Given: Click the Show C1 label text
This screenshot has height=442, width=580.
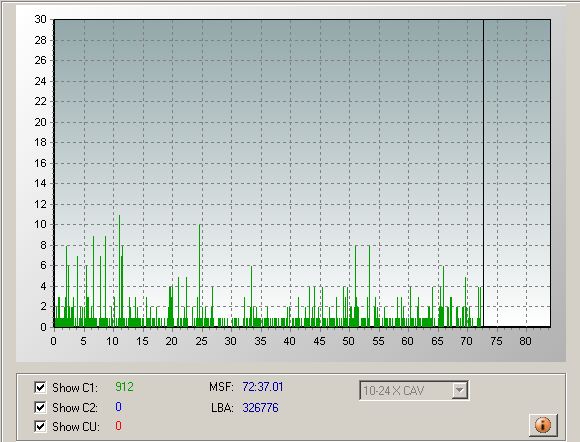Looking at the screenshot, I should pos(75,388).
